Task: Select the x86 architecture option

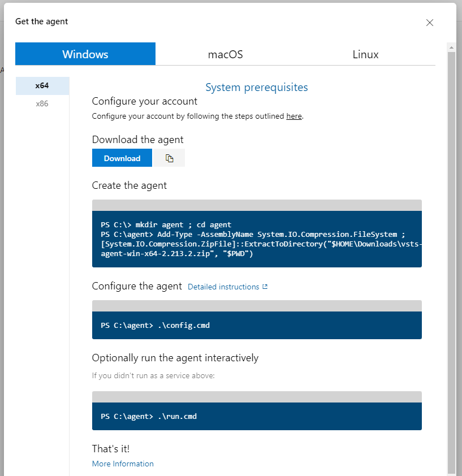Action: tap(42, 103)
